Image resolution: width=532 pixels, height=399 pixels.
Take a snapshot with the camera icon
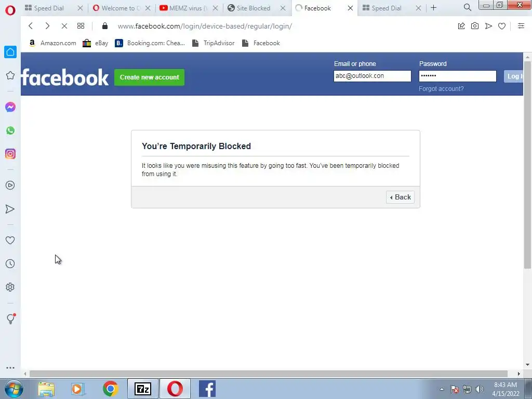tap(475, 26)
